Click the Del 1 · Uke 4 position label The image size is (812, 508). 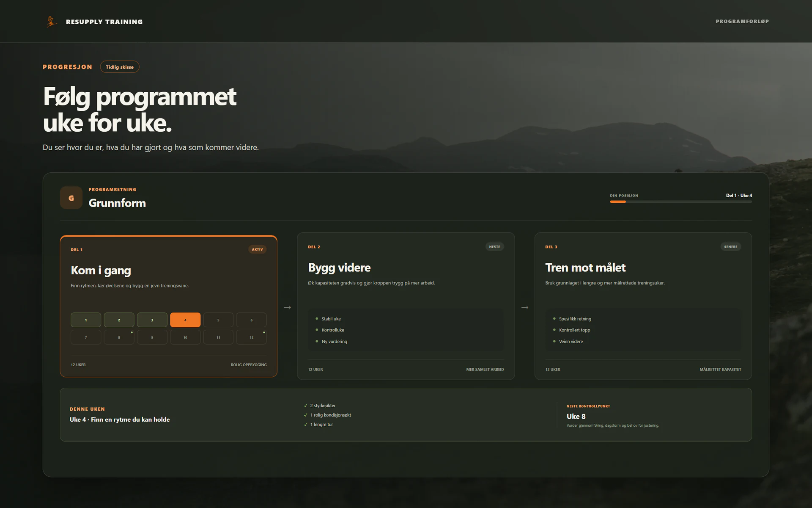(739, 196)
